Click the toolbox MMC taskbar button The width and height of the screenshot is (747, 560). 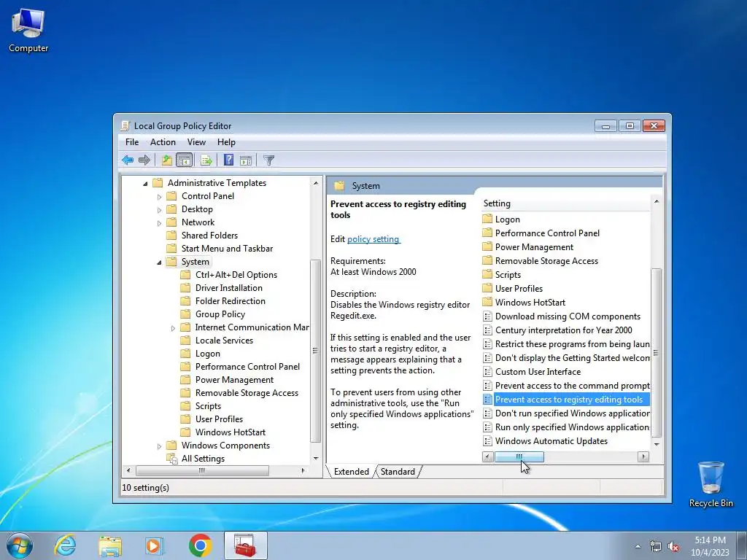(x=245, y=545)
